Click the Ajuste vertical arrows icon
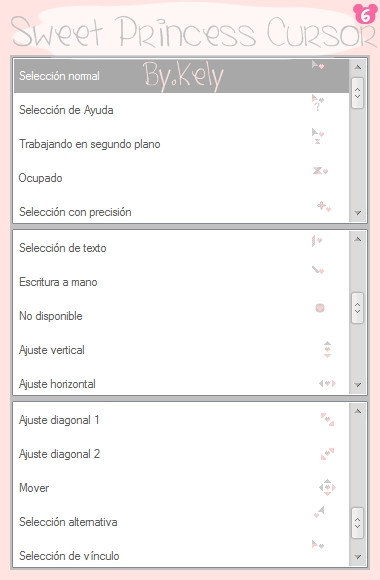The height and width of the screenshot is (580, 380). tap(327, 349)
